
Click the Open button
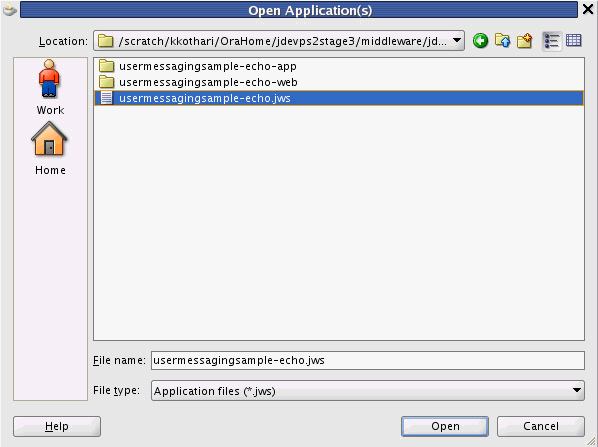pos(445,426)
